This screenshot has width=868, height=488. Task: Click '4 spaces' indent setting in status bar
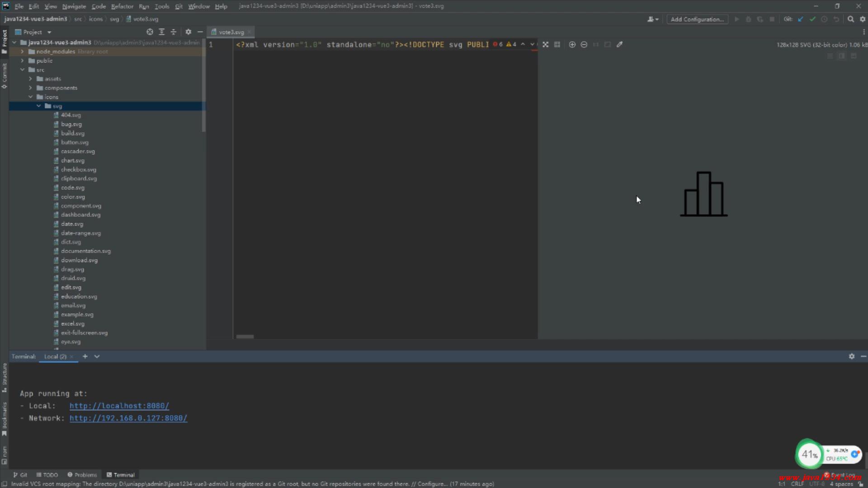tap(841, 484)
